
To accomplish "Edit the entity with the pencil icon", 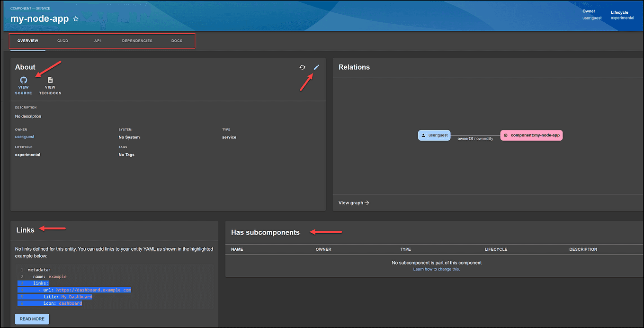I will tap(316, 67).
